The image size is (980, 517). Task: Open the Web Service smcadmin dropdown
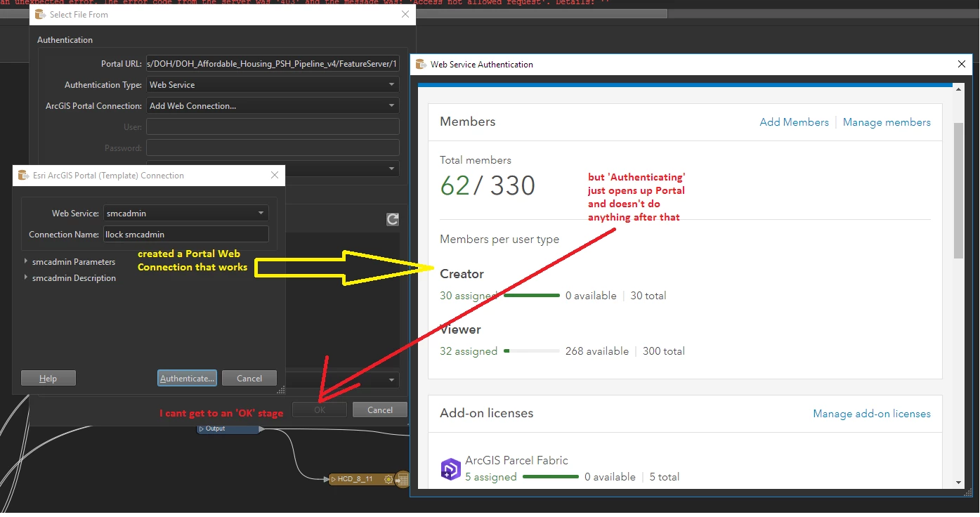point(186,213)
